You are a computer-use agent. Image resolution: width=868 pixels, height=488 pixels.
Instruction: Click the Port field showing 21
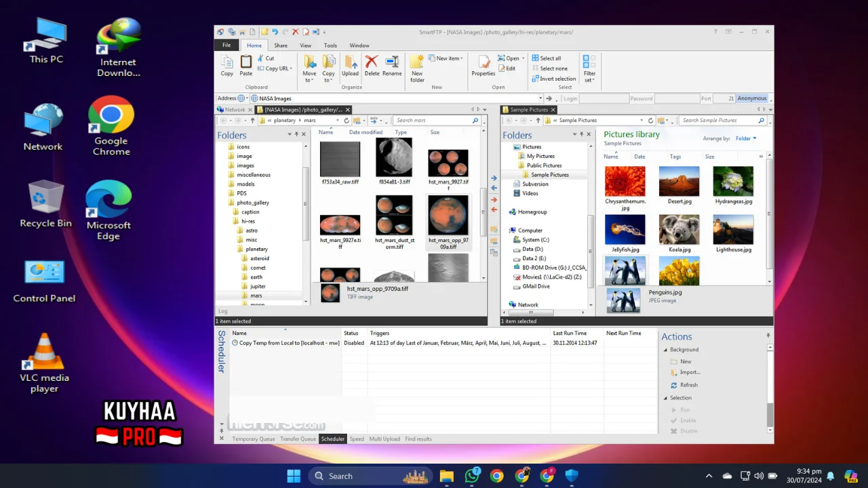[724, 99]
